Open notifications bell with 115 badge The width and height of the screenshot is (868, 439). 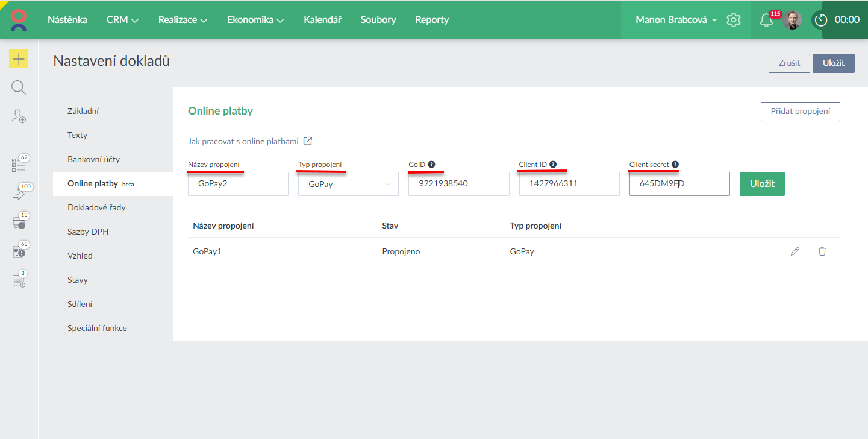coord(766,20)
